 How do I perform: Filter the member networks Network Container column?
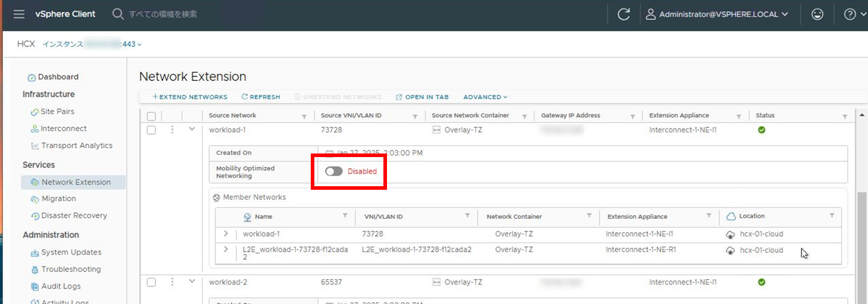(589, 215)
